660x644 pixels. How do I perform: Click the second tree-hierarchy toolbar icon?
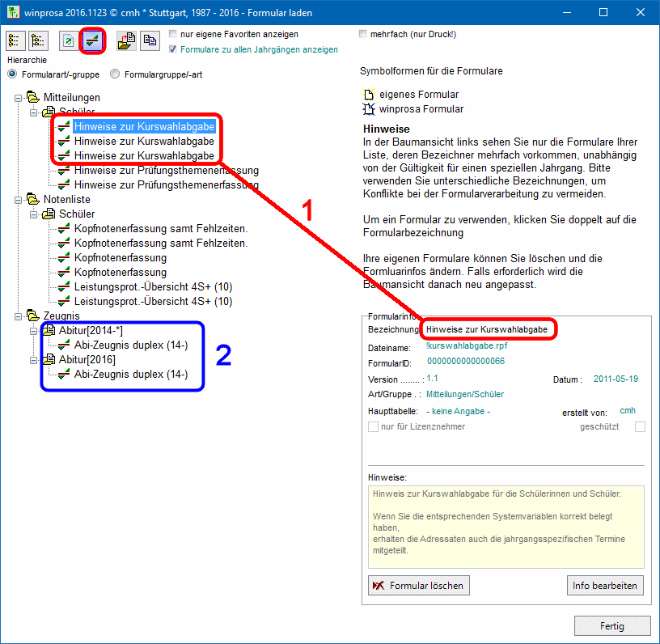pyautogui.click(x=37, y=40)
